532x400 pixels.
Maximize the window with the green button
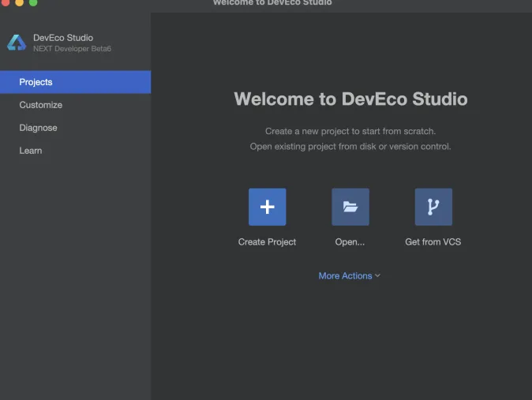(x=33, y=2)
